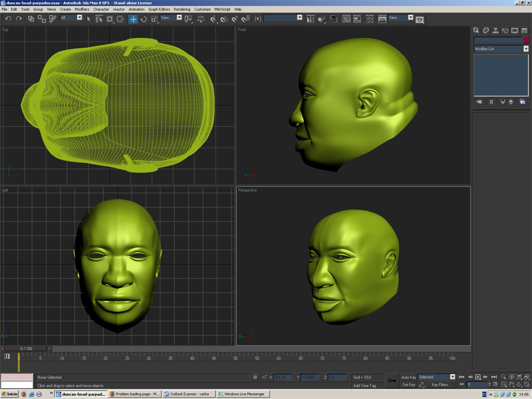Activate the Select and Rotate tool

point(144,19)
